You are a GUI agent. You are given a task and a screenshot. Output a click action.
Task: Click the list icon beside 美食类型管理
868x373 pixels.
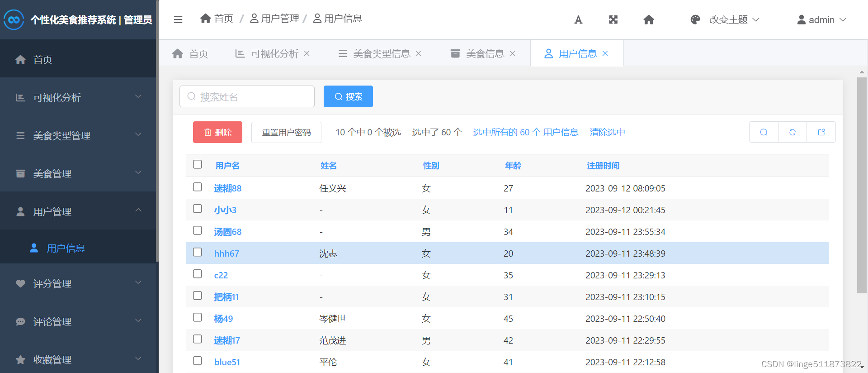[20, 135]
